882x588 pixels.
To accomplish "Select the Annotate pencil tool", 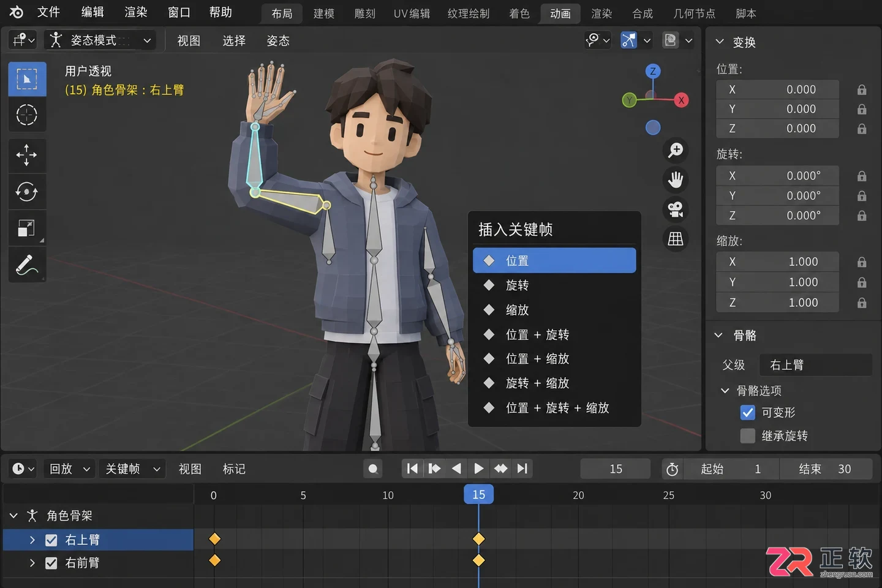I will tap(27, 265).
